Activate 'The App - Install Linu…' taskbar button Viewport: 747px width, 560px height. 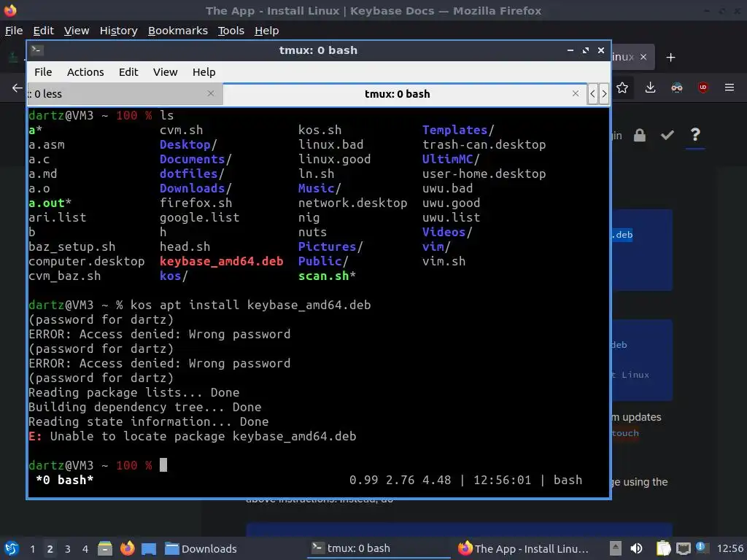pos(524,548)
